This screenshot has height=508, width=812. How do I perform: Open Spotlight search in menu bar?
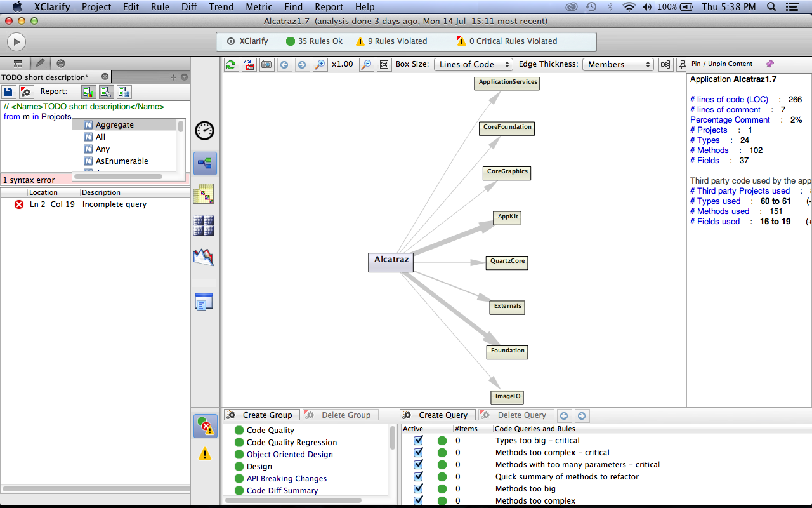pos(772,7)
